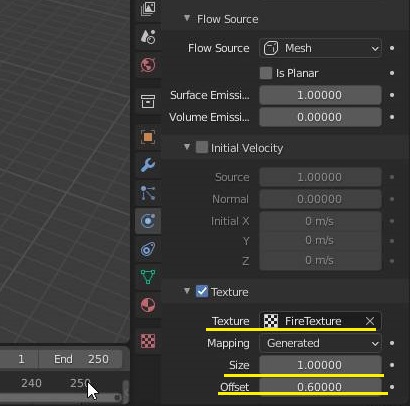Click the Source 1.00000 velocity field
Screen dimensions: 410x406
(320, 177)
